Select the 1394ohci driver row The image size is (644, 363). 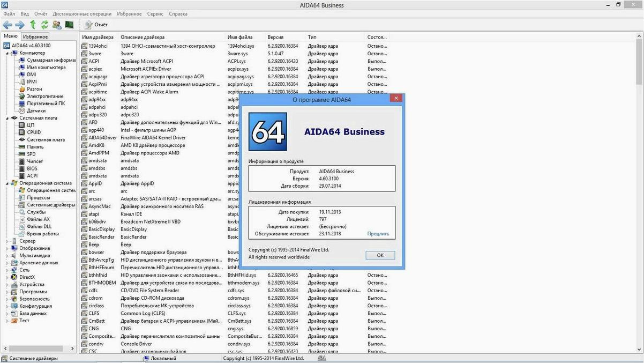235,46
